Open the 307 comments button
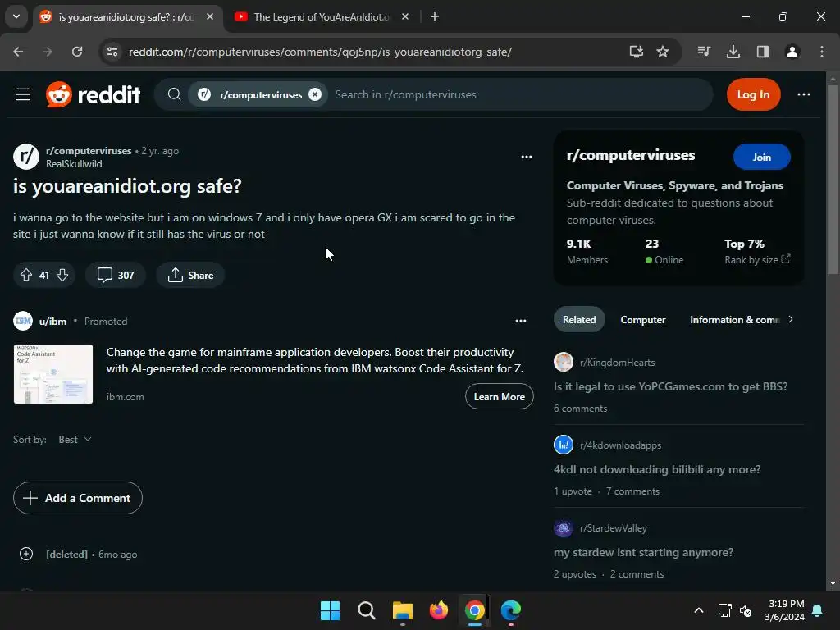Screen dimensions: 840x630 (x=115, y=276)
